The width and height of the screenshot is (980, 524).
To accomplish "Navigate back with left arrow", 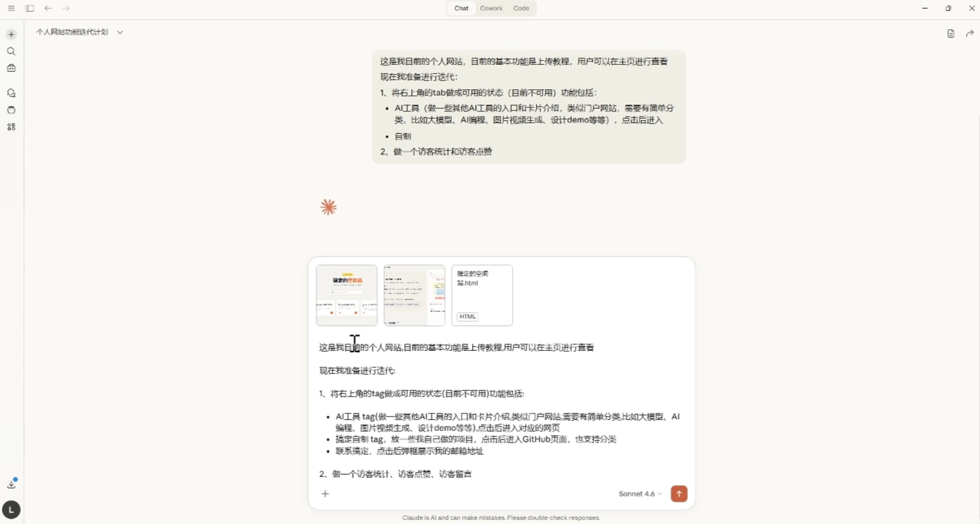I will coord(48,8).
